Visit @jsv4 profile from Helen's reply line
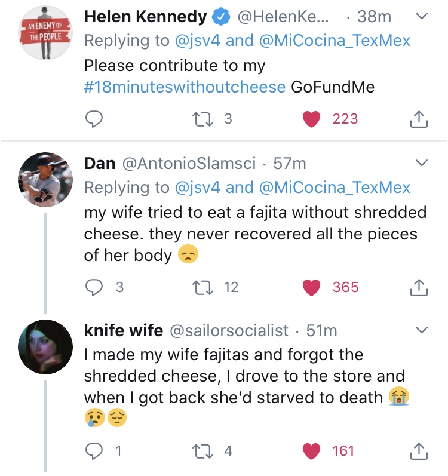Viewport: 448px width, 476px height. click(x=197, y=41)
